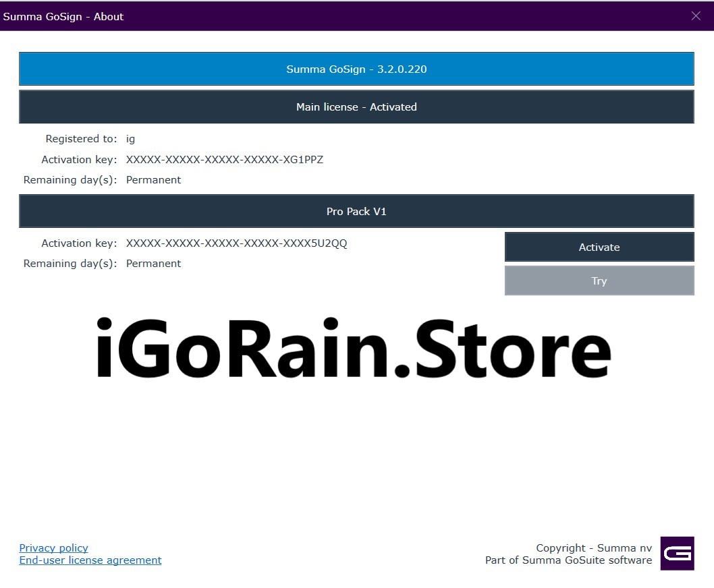The height and width of the screenshot is (588, 714).
Task: Select the Pro Pack activation key text
Action: coord(236,243)
